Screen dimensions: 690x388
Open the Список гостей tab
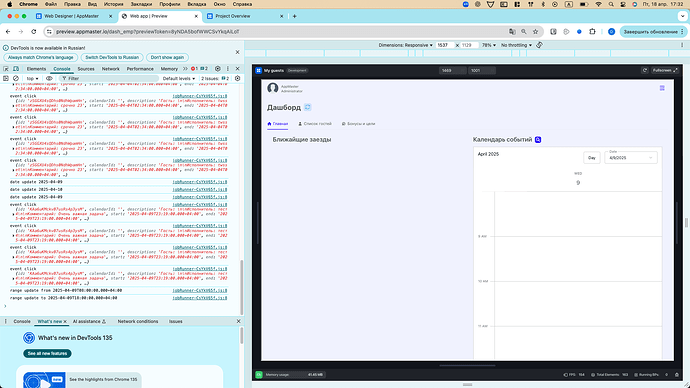315,124
